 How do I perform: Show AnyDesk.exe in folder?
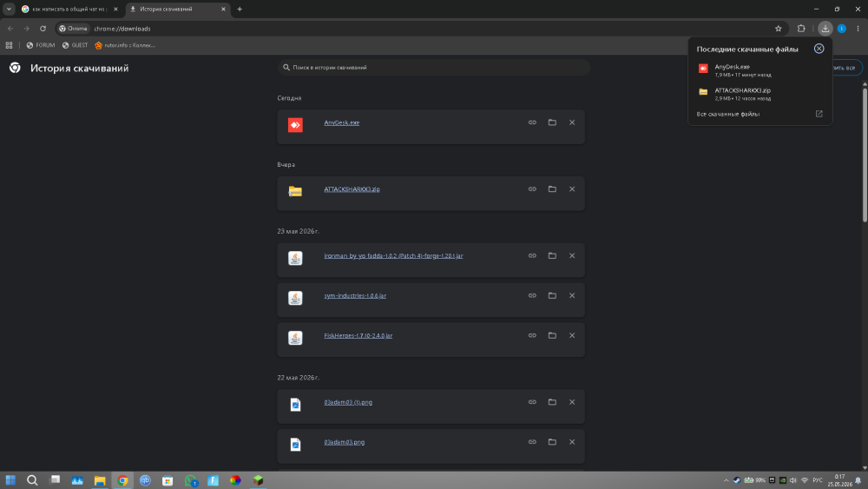[552, 122]
